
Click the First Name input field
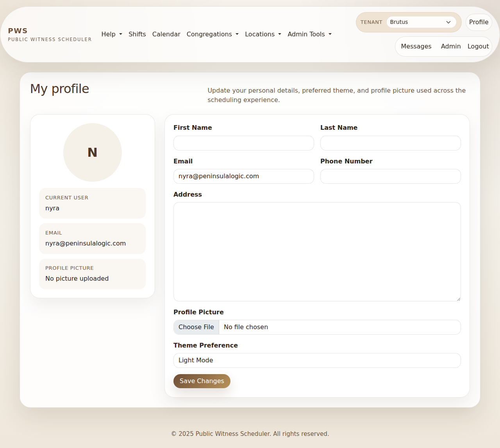(243, 143)
